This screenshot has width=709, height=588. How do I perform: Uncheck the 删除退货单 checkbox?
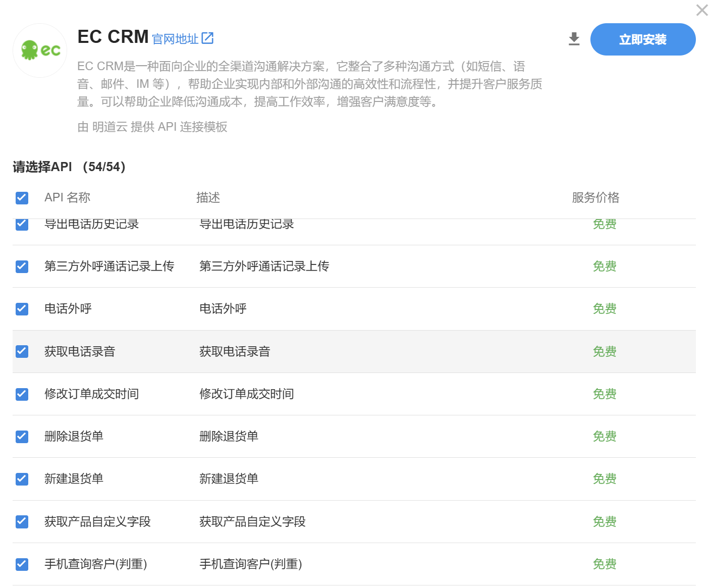pos(22,437)
